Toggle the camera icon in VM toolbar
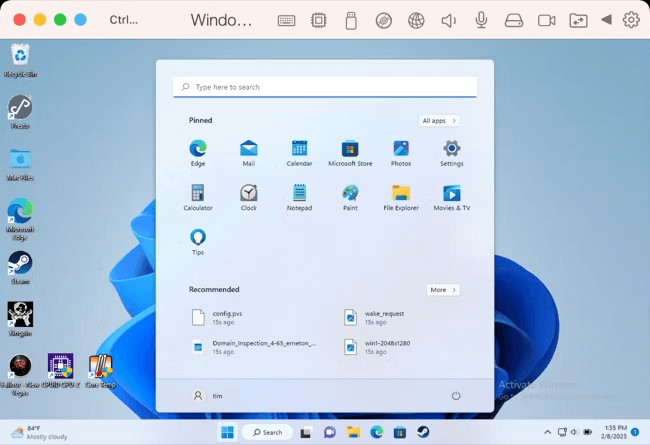Screen dimensions: 650x445 (x=546, y=20)
